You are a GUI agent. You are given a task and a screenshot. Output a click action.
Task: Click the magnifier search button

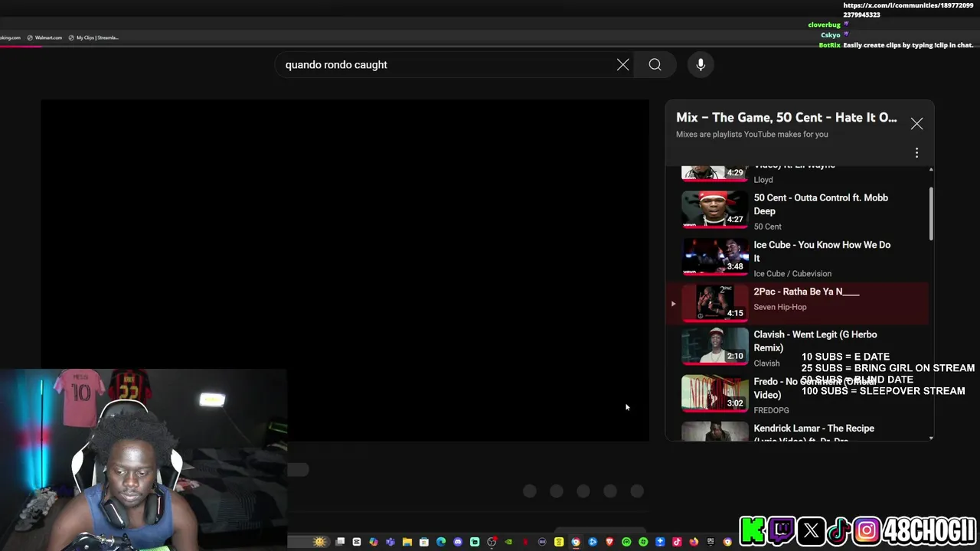click(x=655, y=65)
